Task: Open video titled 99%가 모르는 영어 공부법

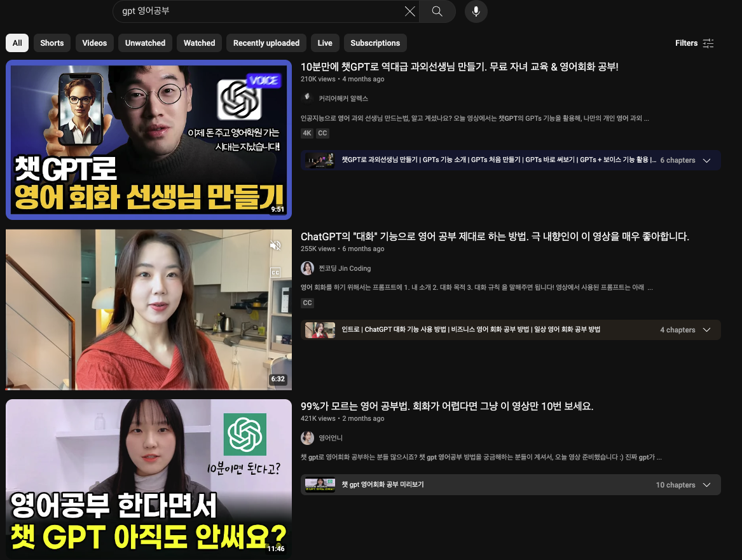Action: (x=447, y=406)
